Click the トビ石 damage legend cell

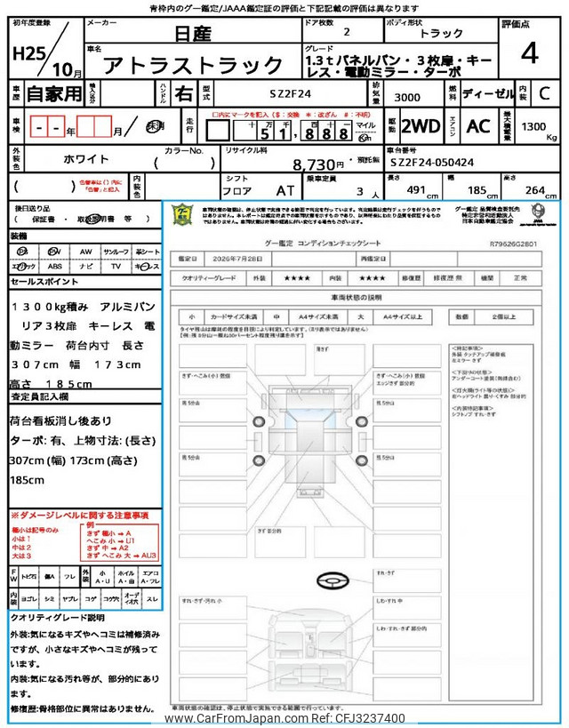pos(29,576)
